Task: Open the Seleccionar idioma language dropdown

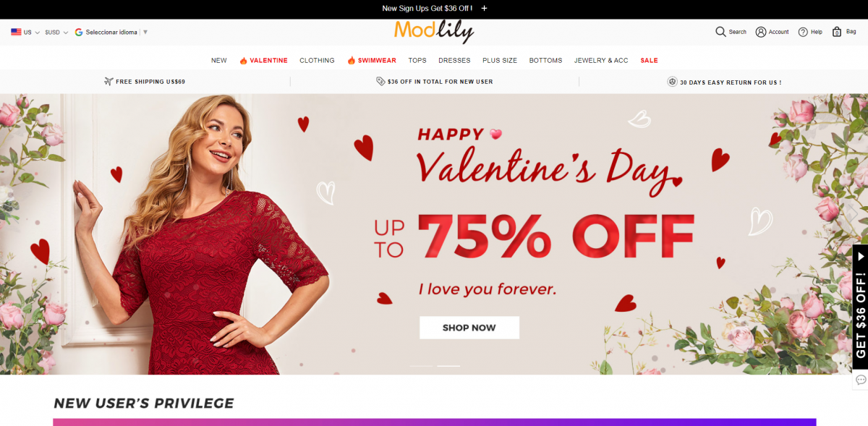Action: pyautogui.click(x=111, y=32)
